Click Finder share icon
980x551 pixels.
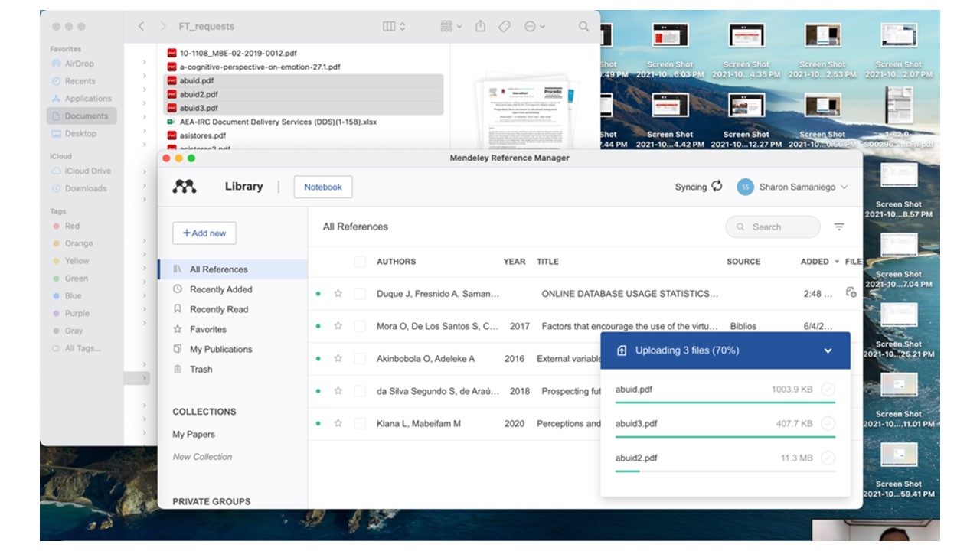[x=480, y=26]
